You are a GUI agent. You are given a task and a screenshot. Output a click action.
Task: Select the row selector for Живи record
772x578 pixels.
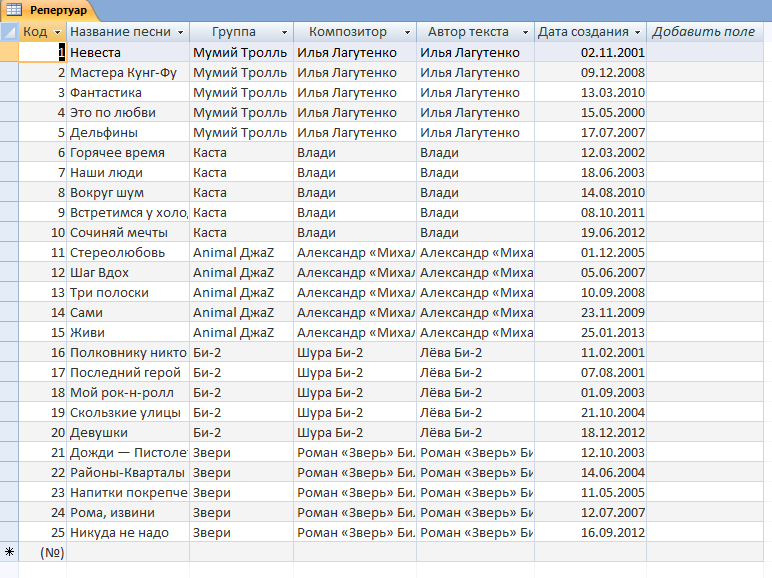pyautogui.click(x=9, y=332)
